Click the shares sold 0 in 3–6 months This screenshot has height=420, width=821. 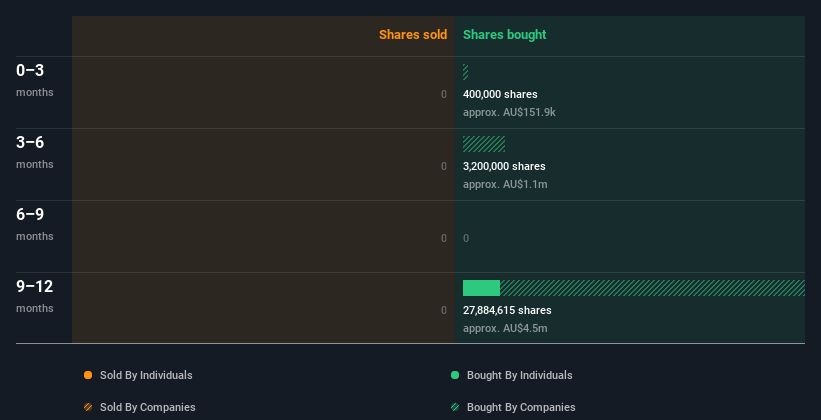444,166
